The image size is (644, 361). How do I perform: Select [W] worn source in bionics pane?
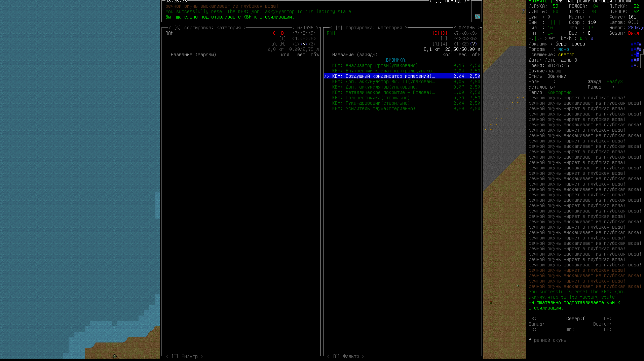[444, 44]
